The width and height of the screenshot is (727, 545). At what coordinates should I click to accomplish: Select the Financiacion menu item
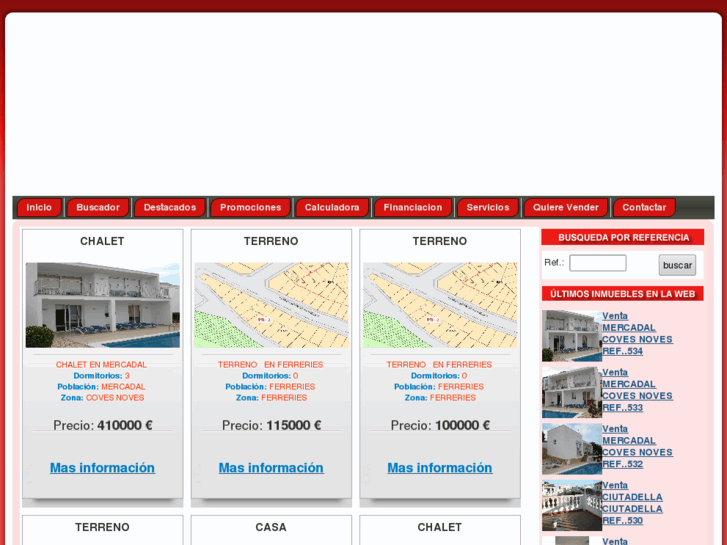(413, 207)
